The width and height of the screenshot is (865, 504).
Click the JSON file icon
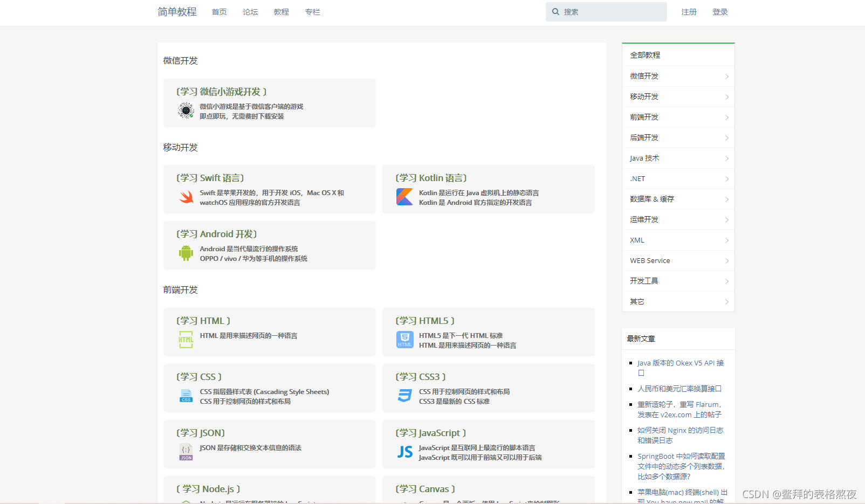pos(186,452)
